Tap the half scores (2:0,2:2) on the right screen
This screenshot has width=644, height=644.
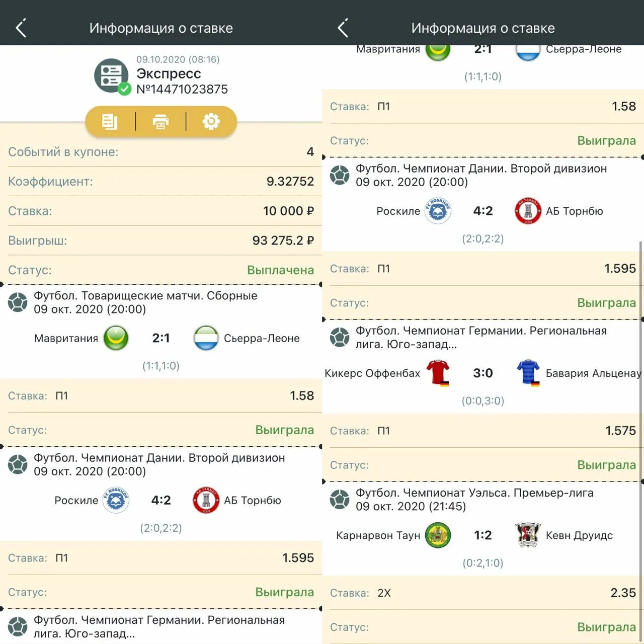[x=483, y=238]
